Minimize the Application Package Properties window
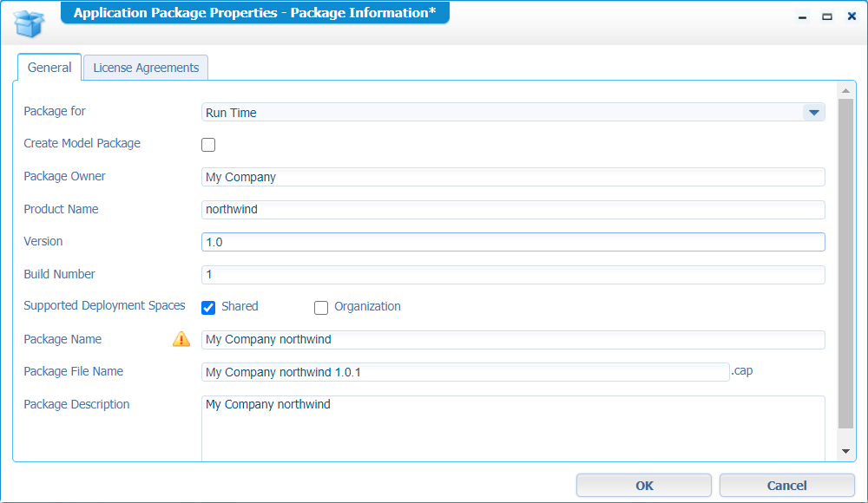This screenshot has width=868, height=503. click(x=803, y=16)
